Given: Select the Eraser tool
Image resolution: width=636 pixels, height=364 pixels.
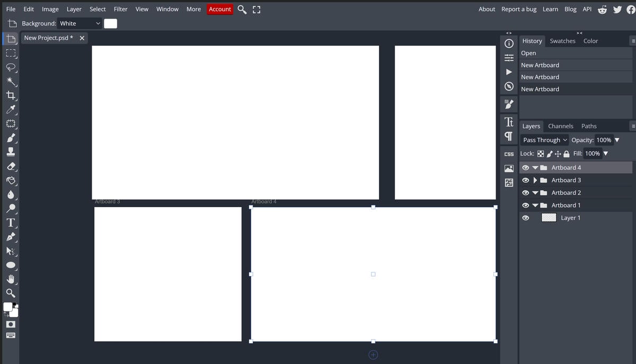Looking at the screenshot, I should [11, 166].
